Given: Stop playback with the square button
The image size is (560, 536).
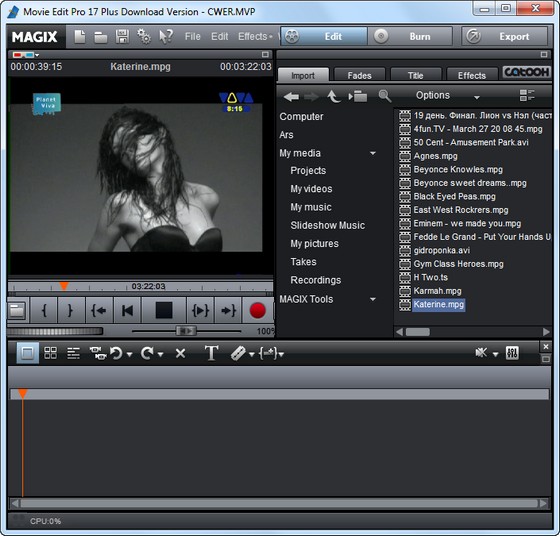Looking at the screenshot, I should (x=164, y=310).
